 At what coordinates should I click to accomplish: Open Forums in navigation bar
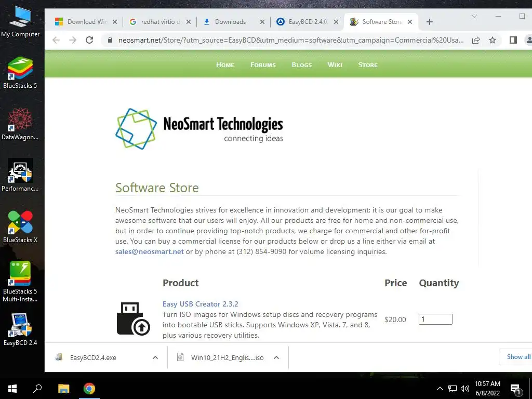263,65
